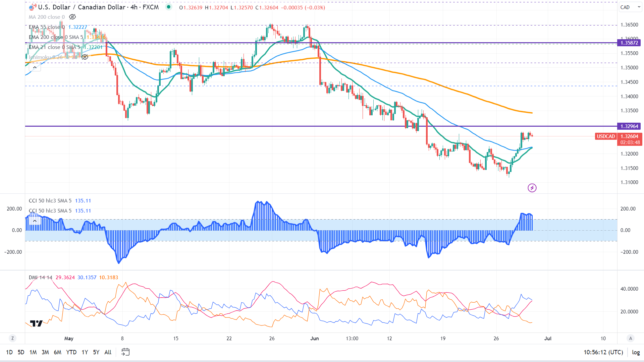Toggle auto scale A button
644x362 pixels.
coord(631,338)
